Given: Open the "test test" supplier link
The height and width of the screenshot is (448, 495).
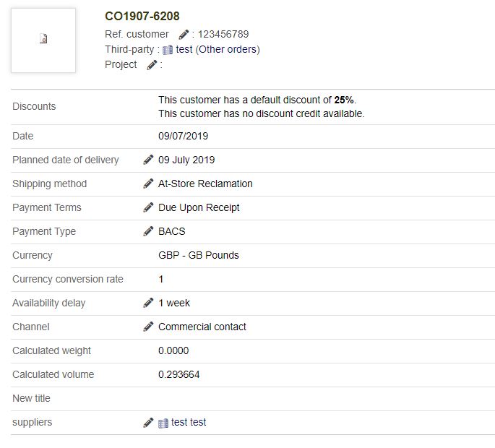Looking at the screenshot, I should tap(189, 422).
